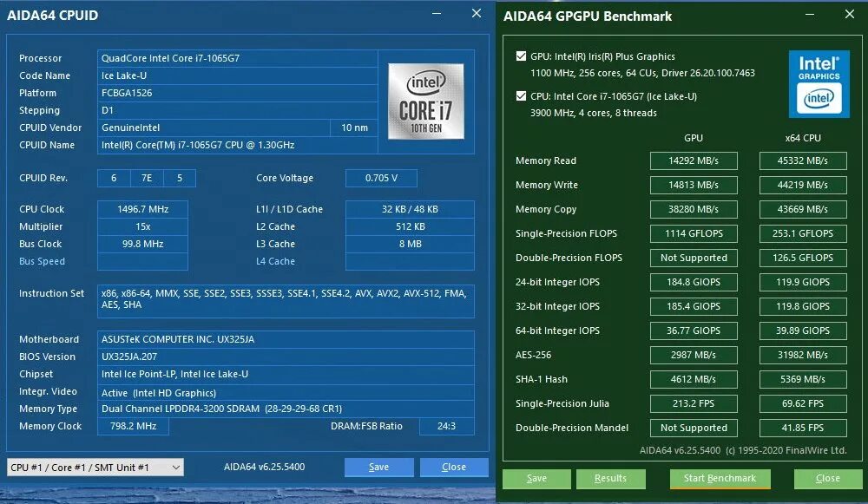
Task: Click the L3 Cache 8 MB field
Action: pos(410,244)
